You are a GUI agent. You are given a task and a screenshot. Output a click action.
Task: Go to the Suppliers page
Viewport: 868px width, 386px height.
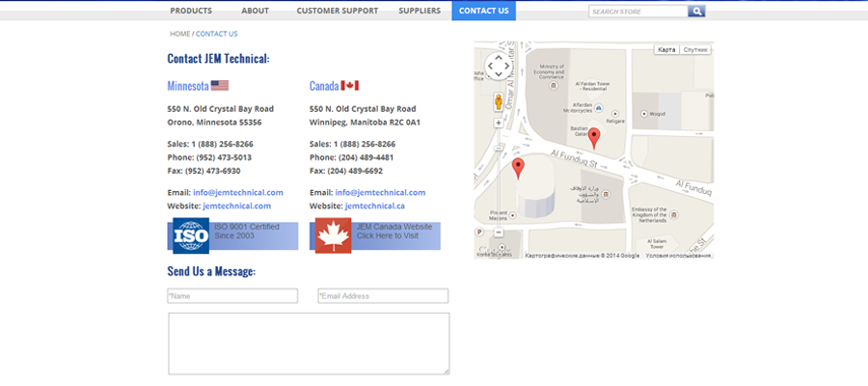pyautogui.click(x=420, y=11)
